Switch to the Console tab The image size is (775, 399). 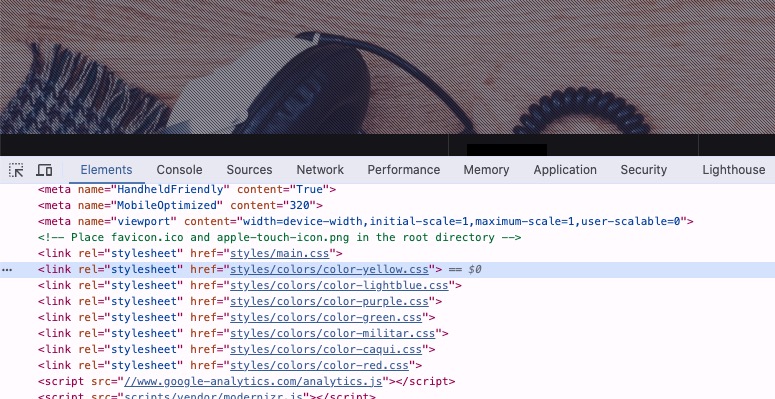pyautogui.click(x=179, y=170)
